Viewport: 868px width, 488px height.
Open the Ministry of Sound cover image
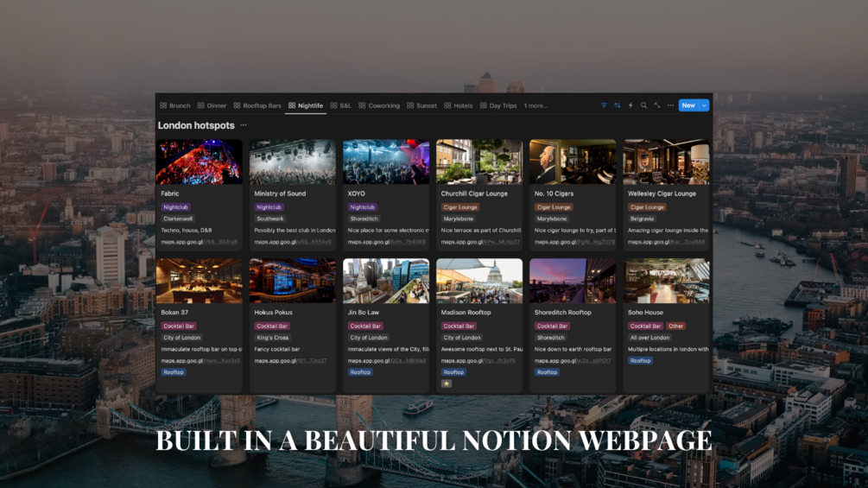point(292,162)
